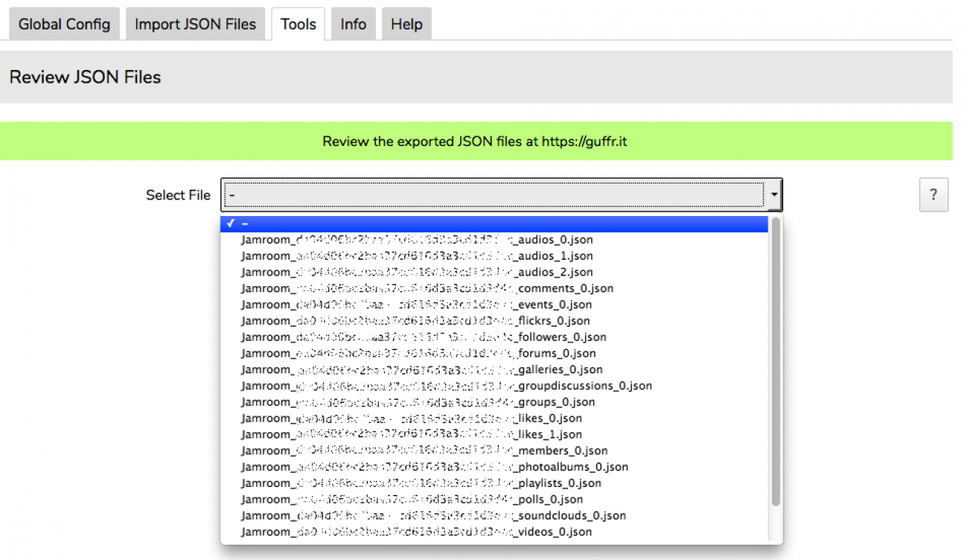Click the dropdown list scrollbar

tap(776, 361)
